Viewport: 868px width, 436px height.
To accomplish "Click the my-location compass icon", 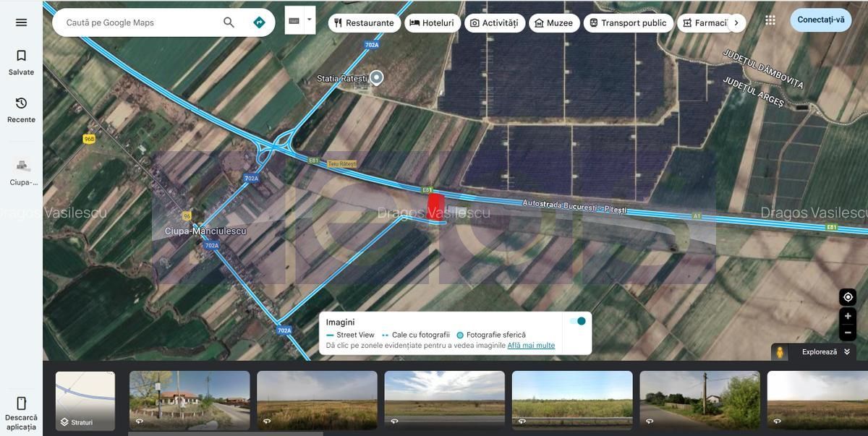I will click(x=846, y=296).
